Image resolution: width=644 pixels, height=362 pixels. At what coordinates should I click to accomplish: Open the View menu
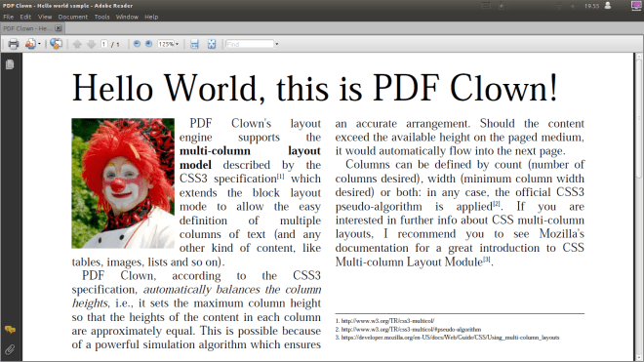point(45,17)
